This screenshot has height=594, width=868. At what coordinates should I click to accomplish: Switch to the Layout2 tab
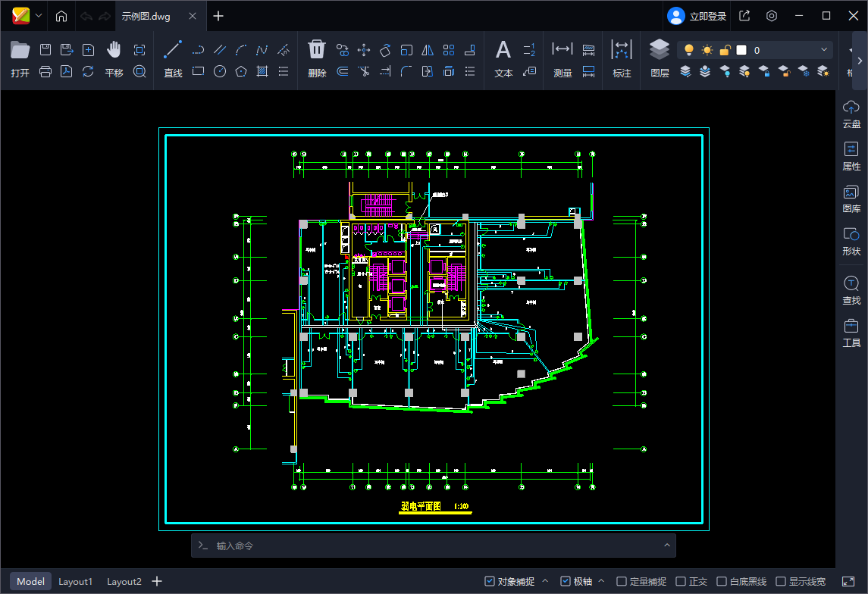coord(124,581)
